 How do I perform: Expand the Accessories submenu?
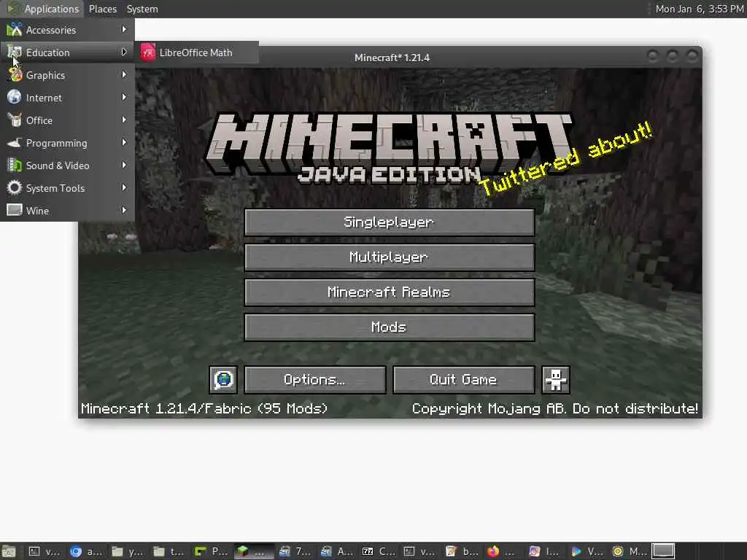coord(67,29)
